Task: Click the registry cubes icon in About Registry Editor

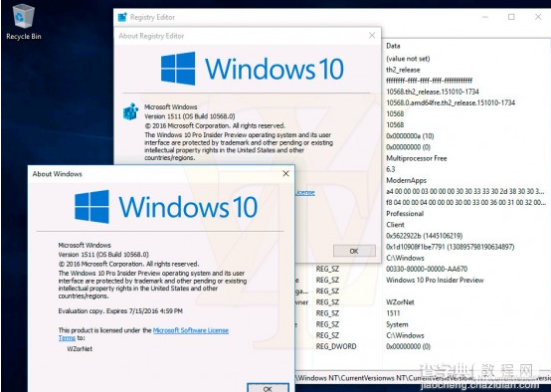Action: [130, 111]
